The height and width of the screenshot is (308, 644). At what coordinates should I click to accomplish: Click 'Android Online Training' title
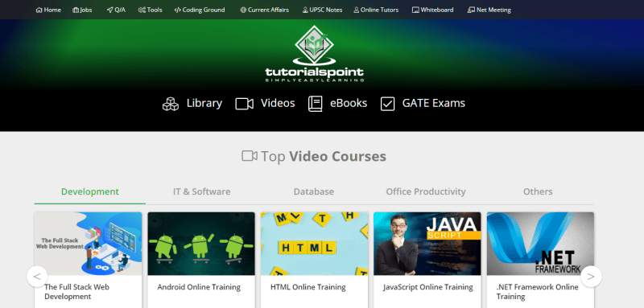(199, 287)
